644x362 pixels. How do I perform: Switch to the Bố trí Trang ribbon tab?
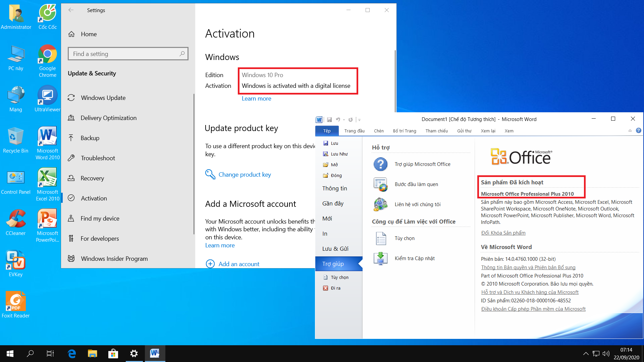(405, 131)
